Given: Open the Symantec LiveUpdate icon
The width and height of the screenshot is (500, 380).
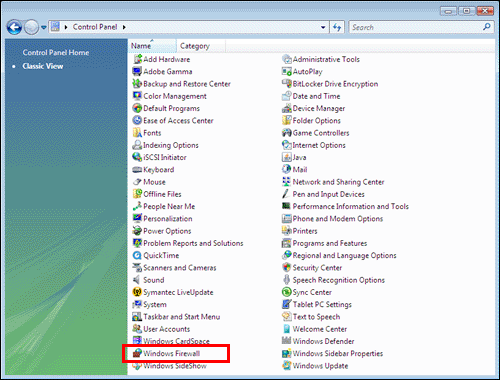Looking at the screenshot, I should tap(137, 292).
